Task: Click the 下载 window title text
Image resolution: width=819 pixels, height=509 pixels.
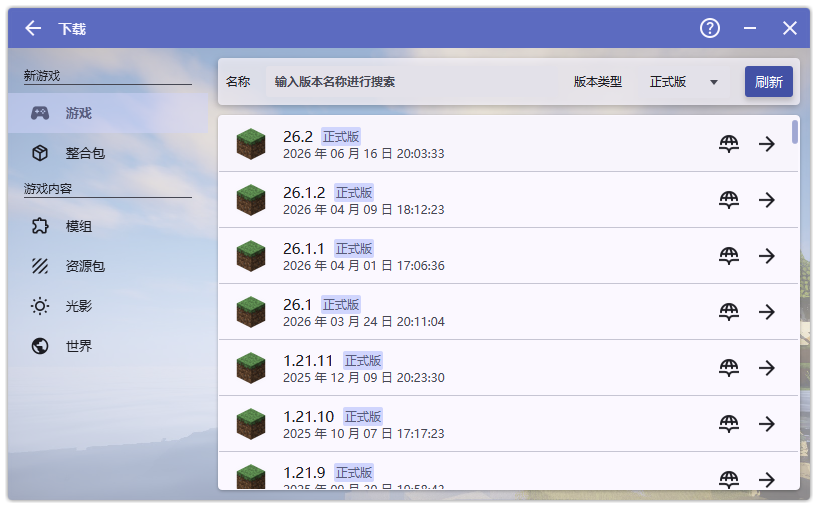Action: (x=72, y=29)
